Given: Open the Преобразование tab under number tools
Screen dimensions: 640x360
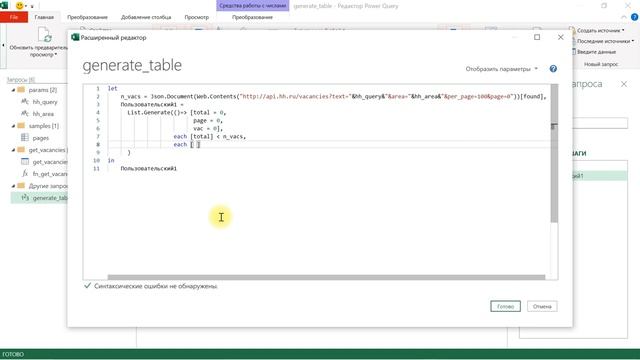Looking at the screenshot, I should (x=252, y=17).
